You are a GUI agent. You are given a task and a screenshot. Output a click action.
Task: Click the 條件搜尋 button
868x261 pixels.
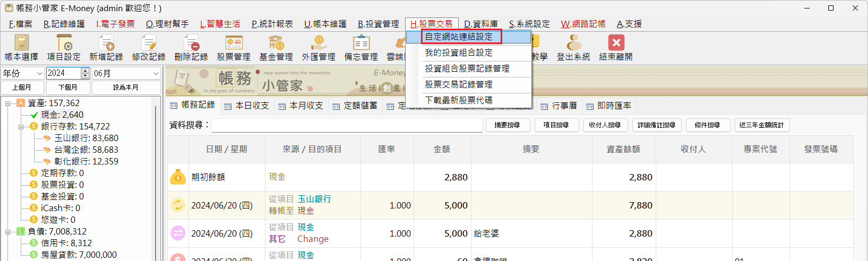tap(707, 125)
